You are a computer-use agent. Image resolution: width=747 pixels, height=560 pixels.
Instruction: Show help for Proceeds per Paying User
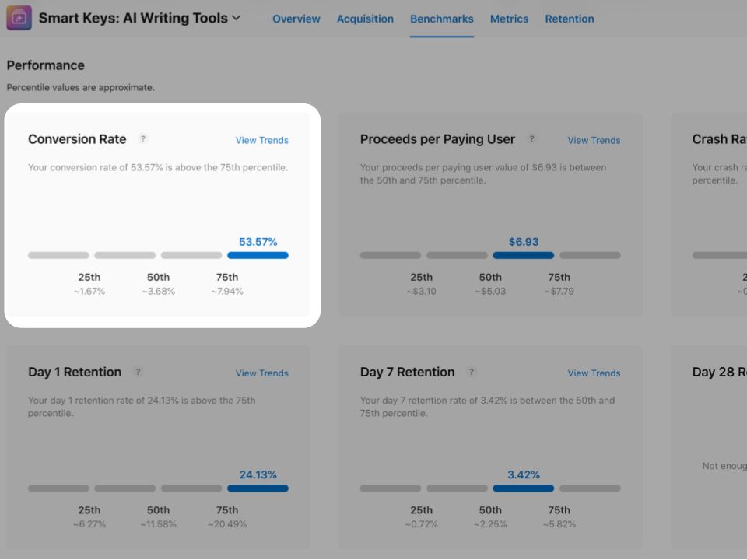532,138
